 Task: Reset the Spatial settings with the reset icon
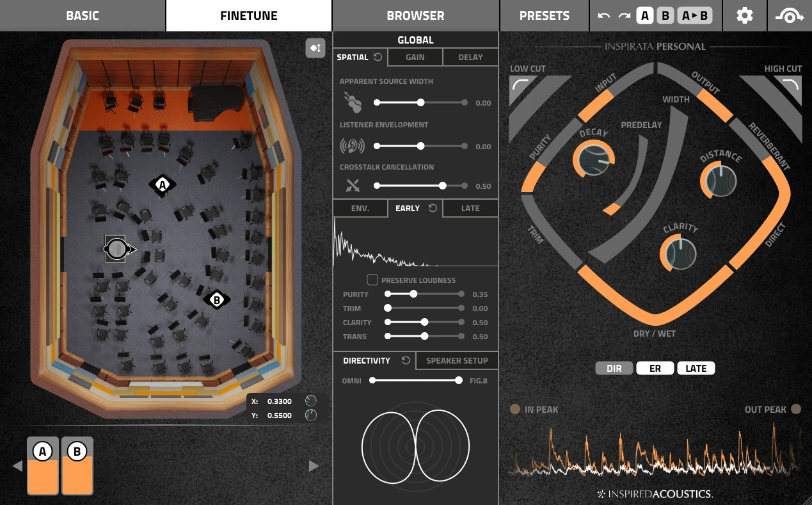(x=378, y=57)
